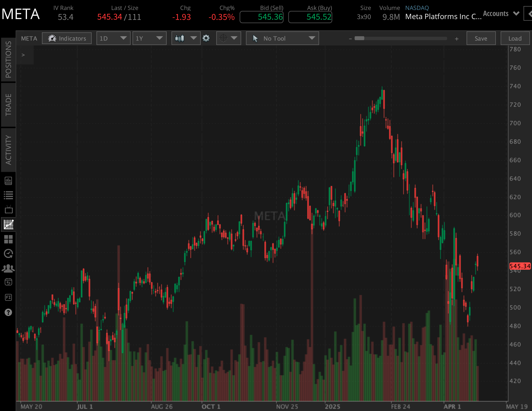
Task: Click the Save chart button
Action: 481,38
